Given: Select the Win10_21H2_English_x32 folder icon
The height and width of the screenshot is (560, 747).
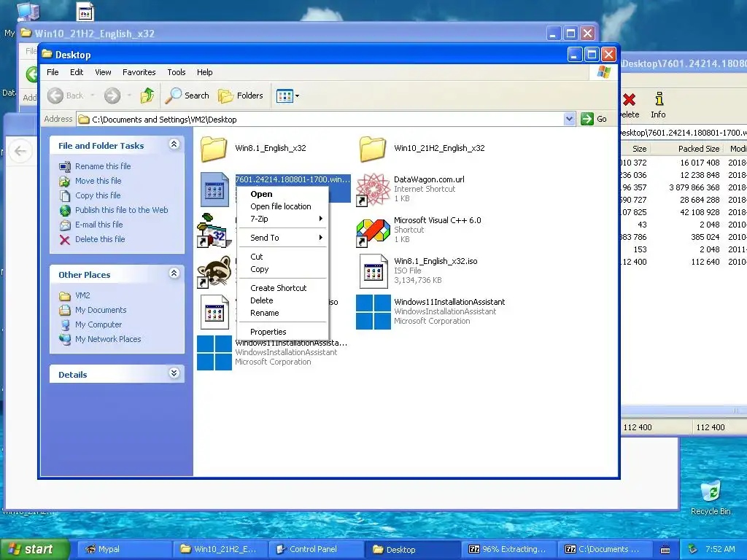Looking at the screenshot, I should pos(373,149).
